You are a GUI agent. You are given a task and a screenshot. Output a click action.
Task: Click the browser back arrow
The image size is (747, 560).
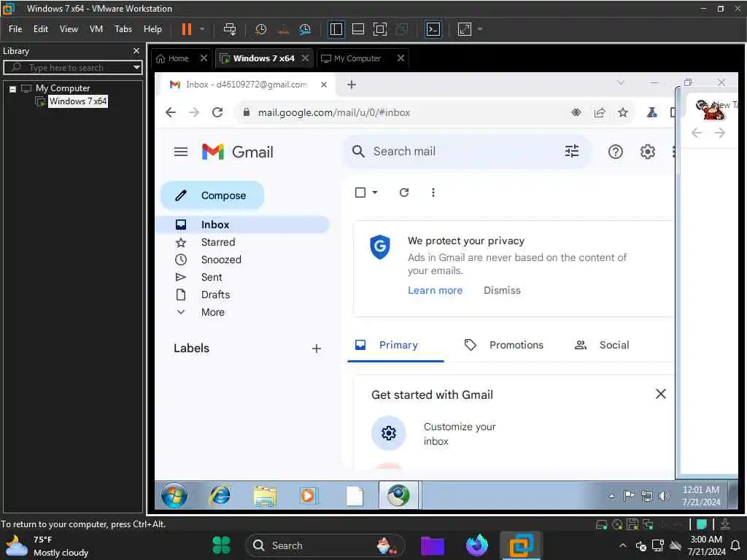coord(171,112)
